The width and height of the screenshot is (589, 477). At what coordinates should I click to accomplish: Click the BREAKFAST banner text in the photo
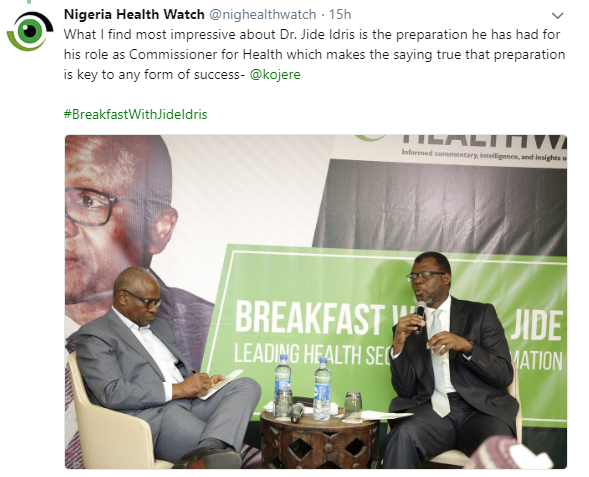tap(310, 319)
